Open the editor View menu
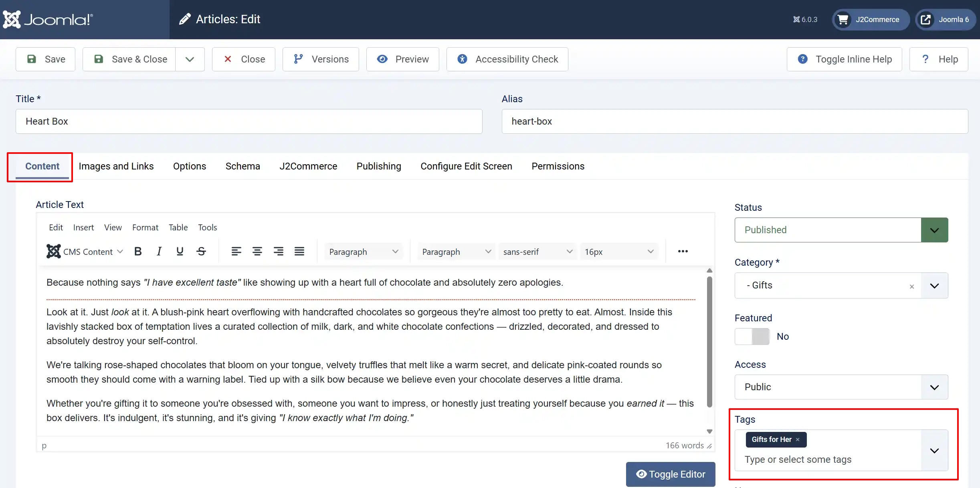This screenshot has width=980, height=488. pos(113,228)
